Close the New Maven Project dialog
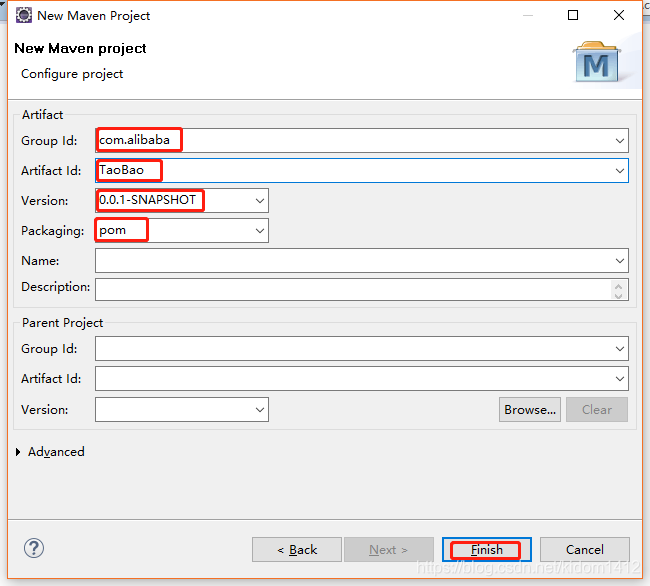 tap(619, 15)
